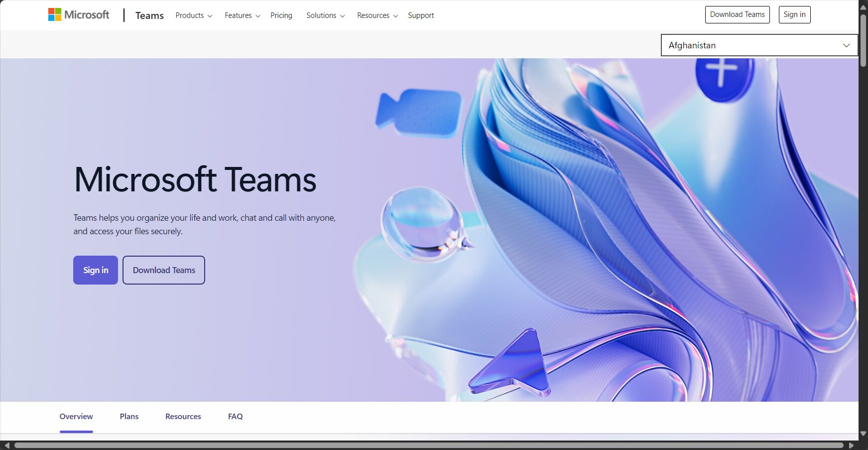Image resolution: width=868 pixels, height=450 pixels.
Task: Click the Microsoft Teams heading text
Action: (x=195, y=179)
